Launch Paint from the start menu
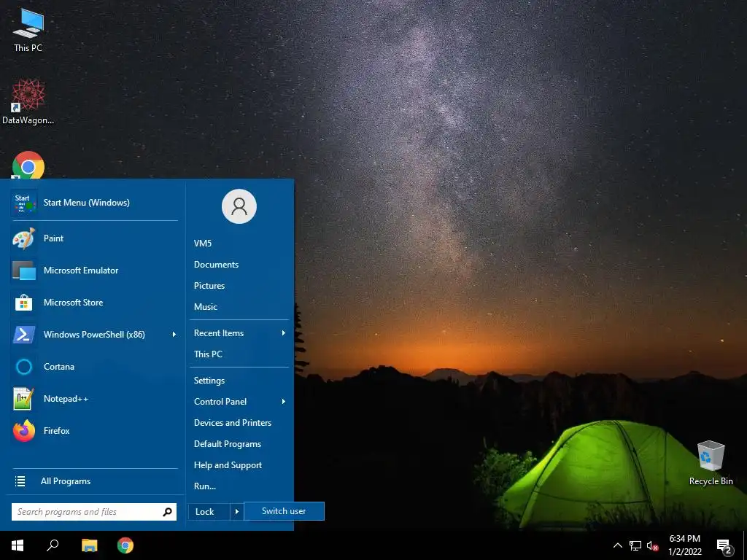 (95, 238)
